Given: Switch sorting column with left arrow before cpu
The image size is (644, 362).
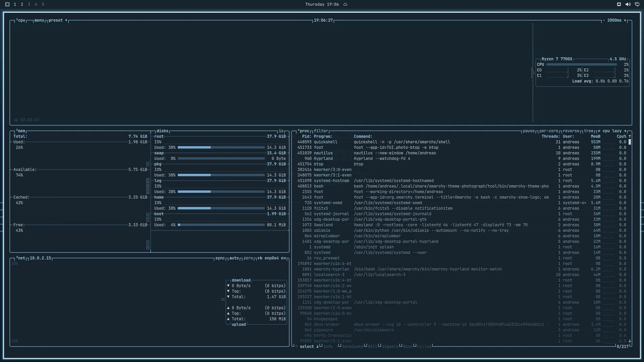Looking at the screenshot, I should (599, 131).
